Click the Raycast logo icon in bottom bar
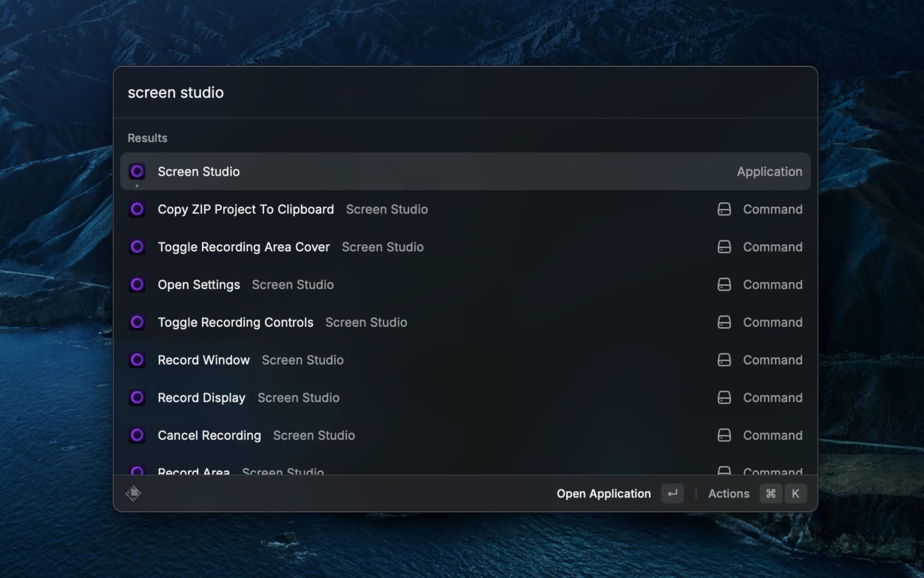 click(x=134, y=493)
